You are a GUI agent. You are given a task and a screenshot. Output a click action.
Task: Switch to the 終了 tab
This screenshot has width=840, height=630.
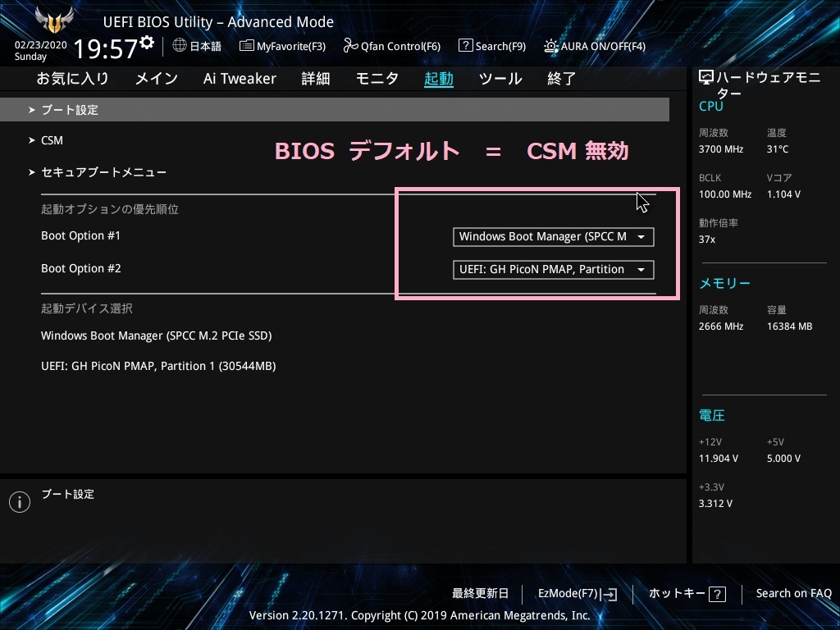pos(561,79)
